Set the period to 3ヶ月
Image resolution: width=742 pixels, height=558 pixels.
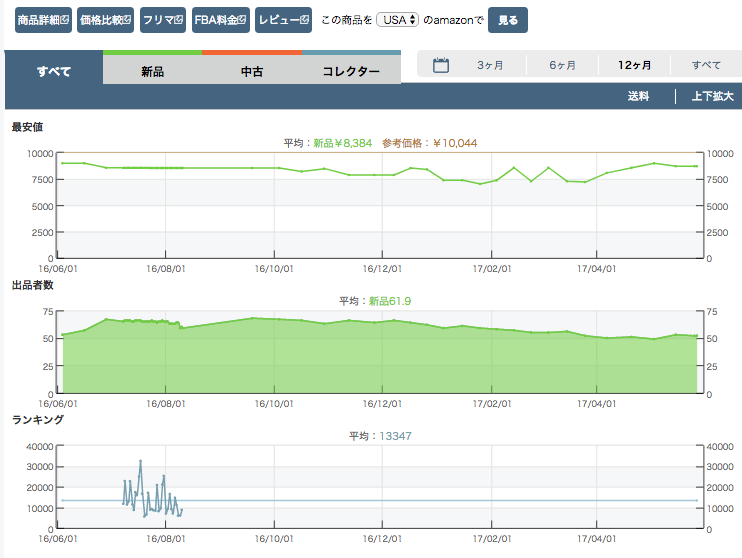tap(490, 65)
